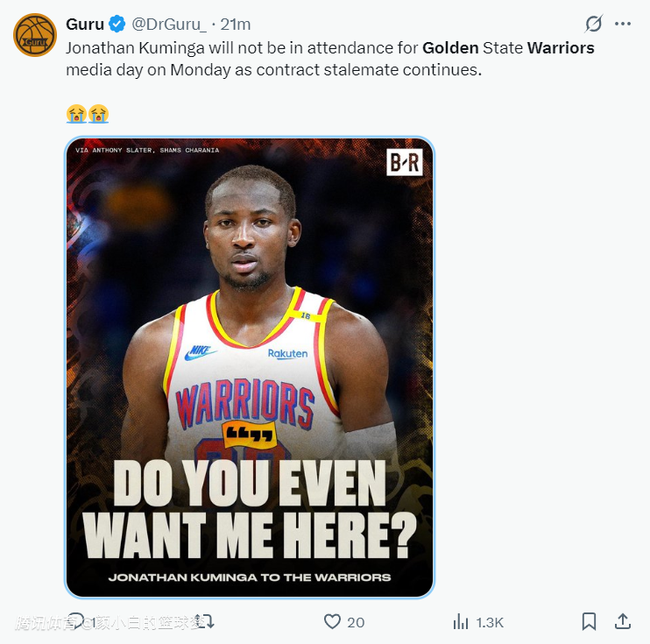Like the tweet with the heart icon

pos(332,622)
